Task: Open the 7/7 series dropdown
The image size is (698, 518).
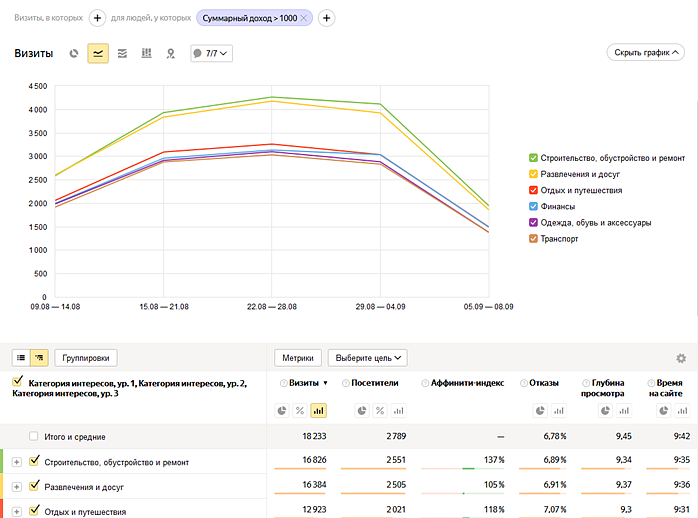Action: (x=211, y=53)
